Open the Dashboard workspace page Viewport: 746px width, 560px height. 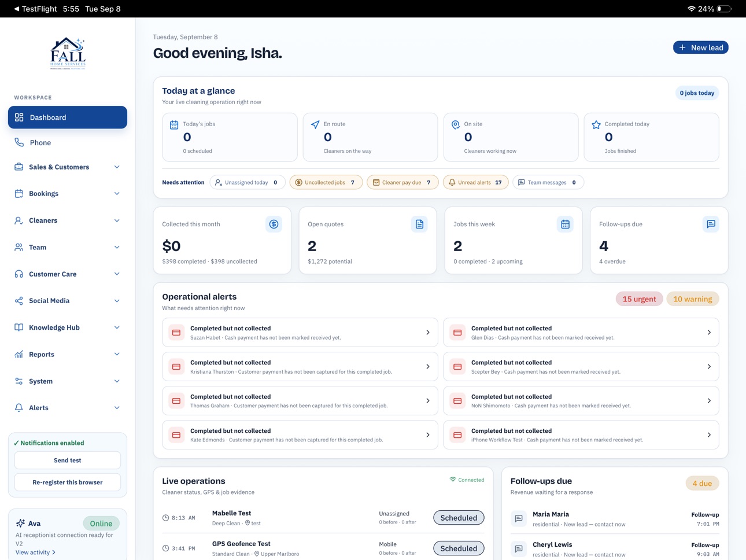(68, 117)
